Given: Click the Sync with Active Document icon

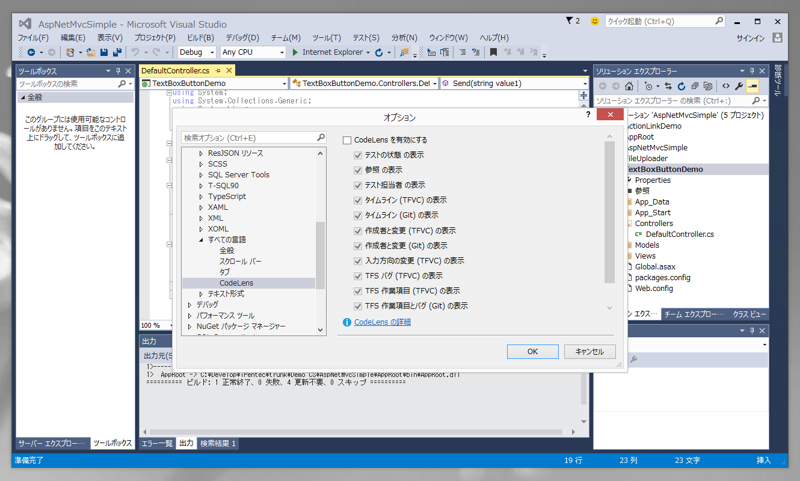Looking at the screenshot, I should click(x=668, y=86).
